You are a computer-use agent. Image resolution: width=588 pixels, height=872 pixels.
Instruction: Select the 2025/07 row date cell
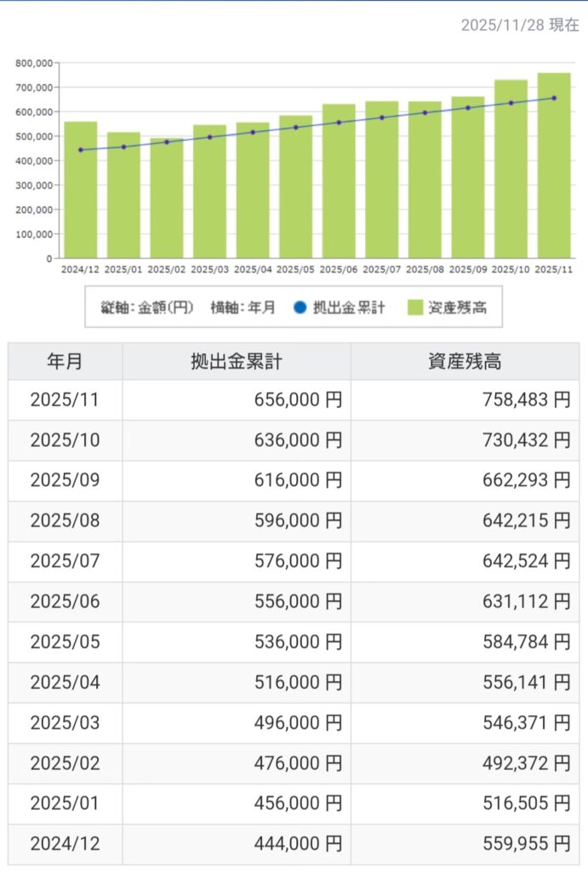tap(65, 561)
